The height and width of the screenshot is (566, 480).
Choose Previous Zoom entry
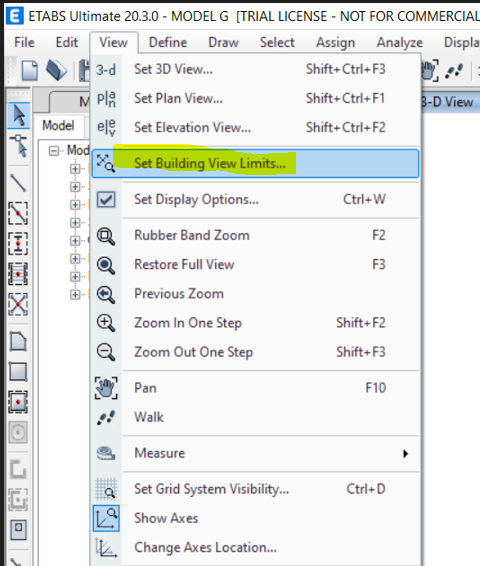256,294
